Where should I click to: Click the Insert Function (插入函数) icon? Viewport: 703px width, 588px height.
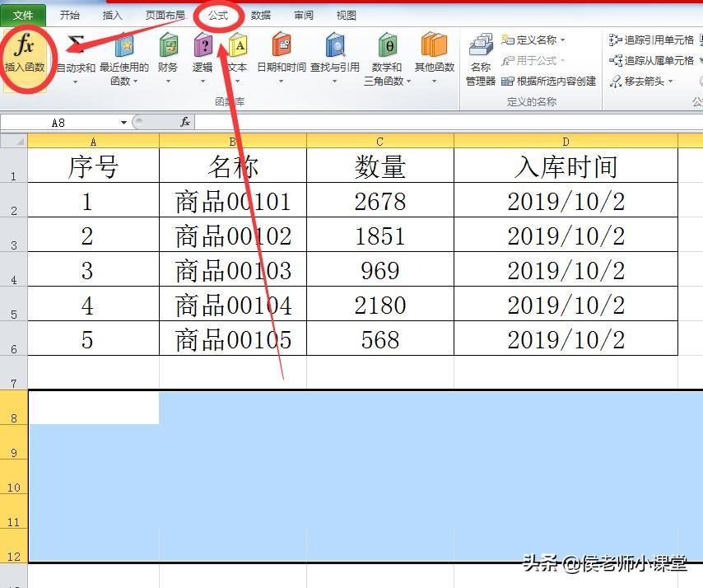pyautogui.click(x=24, y=44)
